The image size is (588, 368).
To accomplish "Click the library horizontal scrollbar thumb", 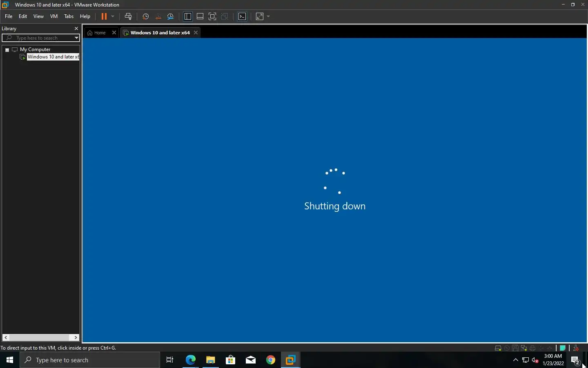I will [x=39, y=338].
